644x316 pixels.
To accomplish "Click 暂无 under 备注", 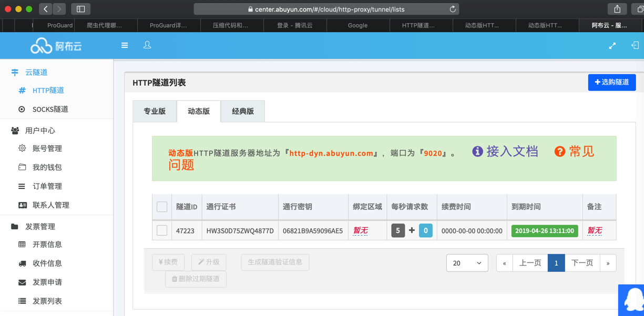I will coord(595,230).
